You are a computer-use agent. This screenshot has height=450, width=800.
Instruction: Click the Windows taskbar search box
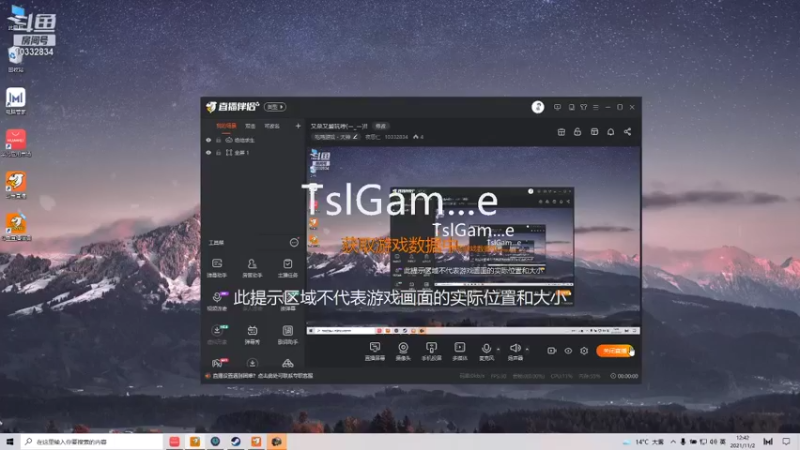tap(92, 441)
